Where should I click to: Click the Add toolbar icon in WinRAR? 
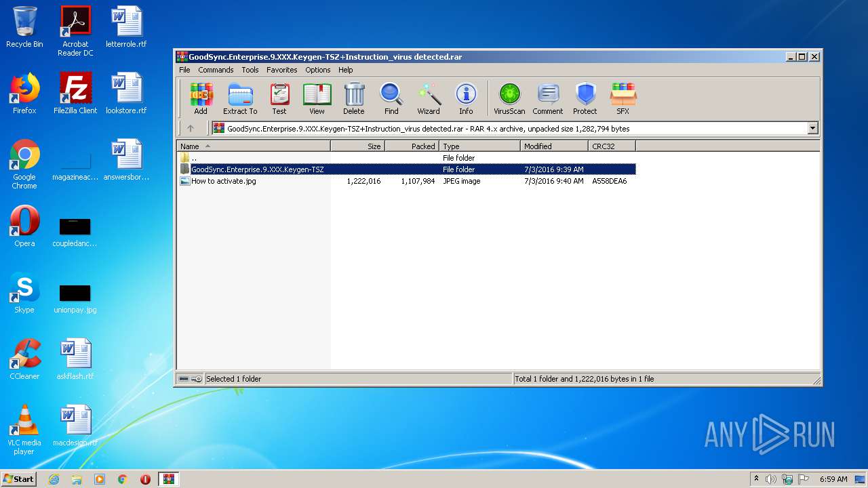201,99
